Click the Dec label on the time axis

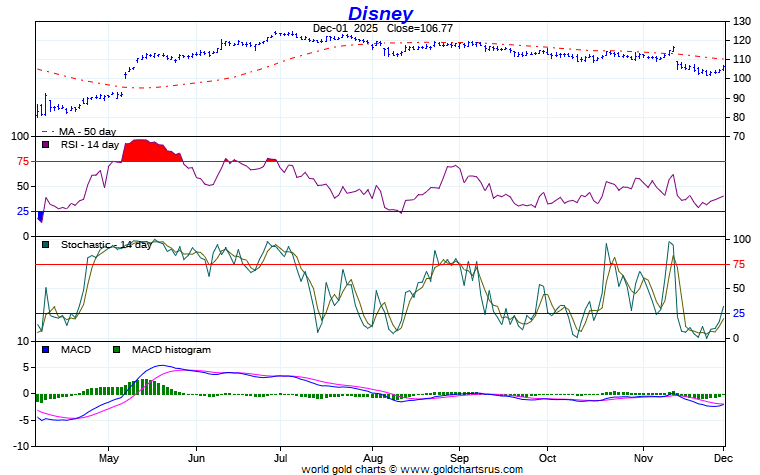coord(723,458)
